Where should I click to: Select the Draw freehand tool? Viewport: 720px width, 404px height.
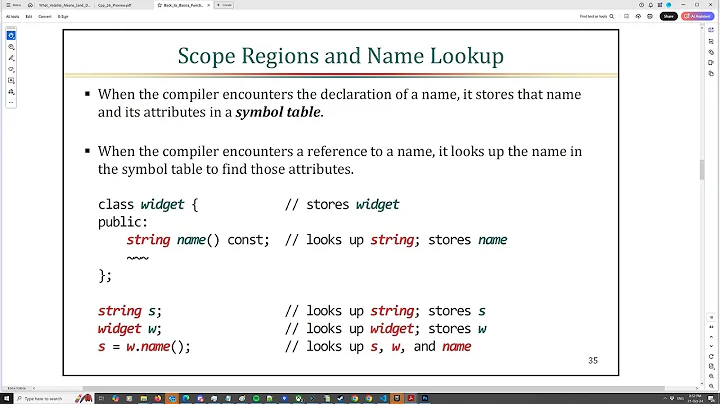(x=11, y=69)
